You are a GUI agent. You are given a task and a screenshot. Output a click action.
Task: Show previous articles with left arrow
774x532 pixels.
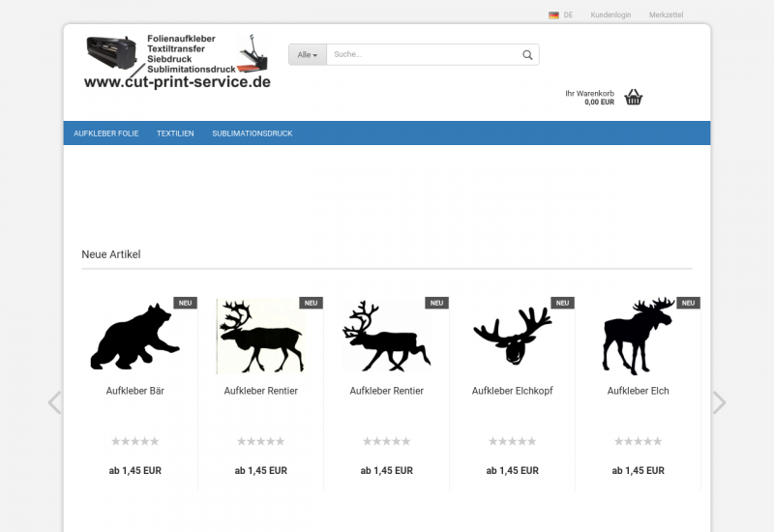tap(54, 402)
